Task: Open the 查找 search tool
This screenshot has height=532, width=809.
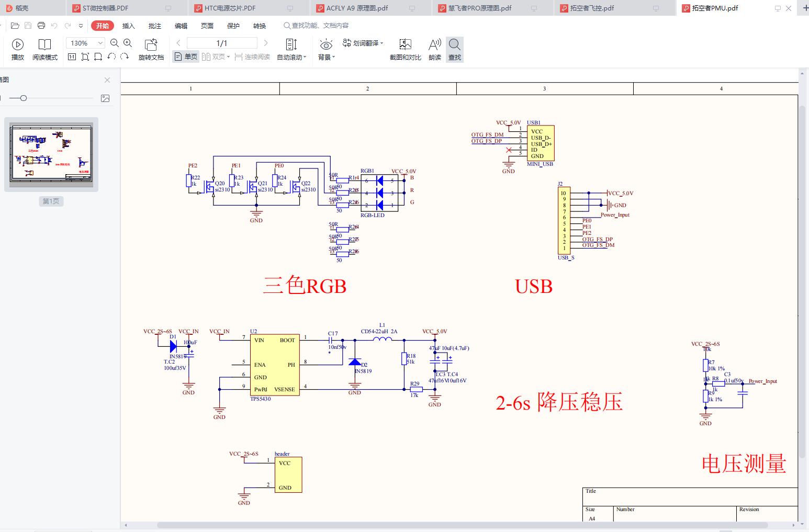Action: pos(454,49)
